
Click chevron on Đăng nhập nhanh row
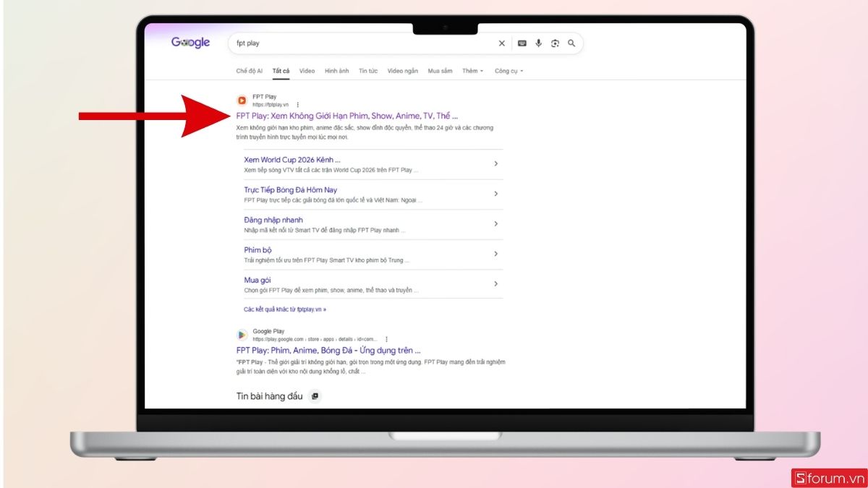point(495,223)
